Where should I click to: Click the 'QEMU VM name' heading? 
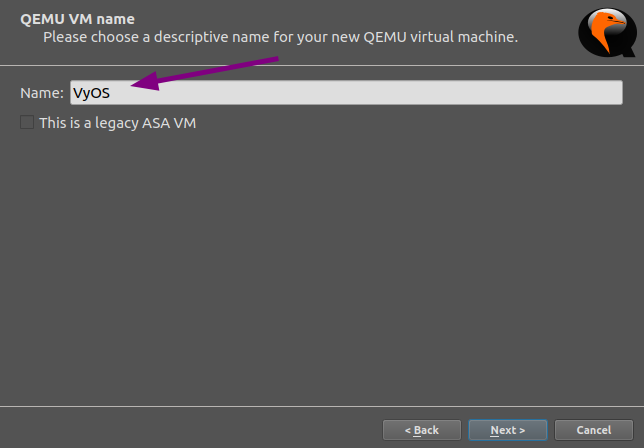(77, 19)
